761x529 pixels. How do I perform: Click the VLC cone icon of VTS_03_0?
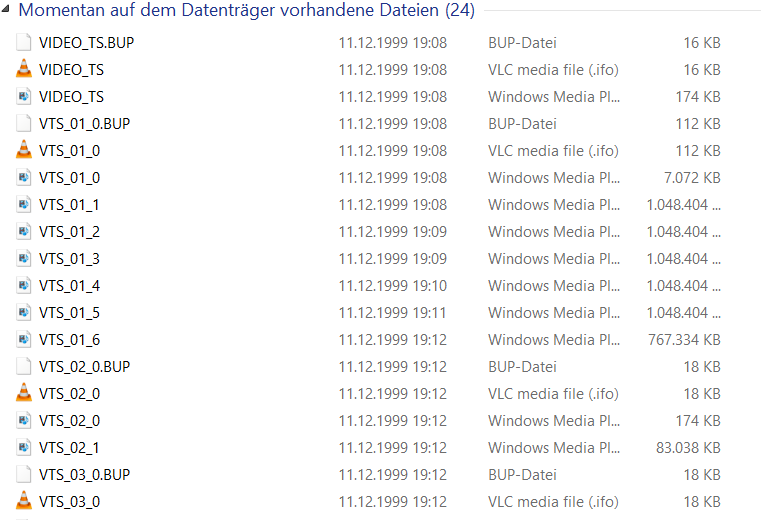point(23,501)
